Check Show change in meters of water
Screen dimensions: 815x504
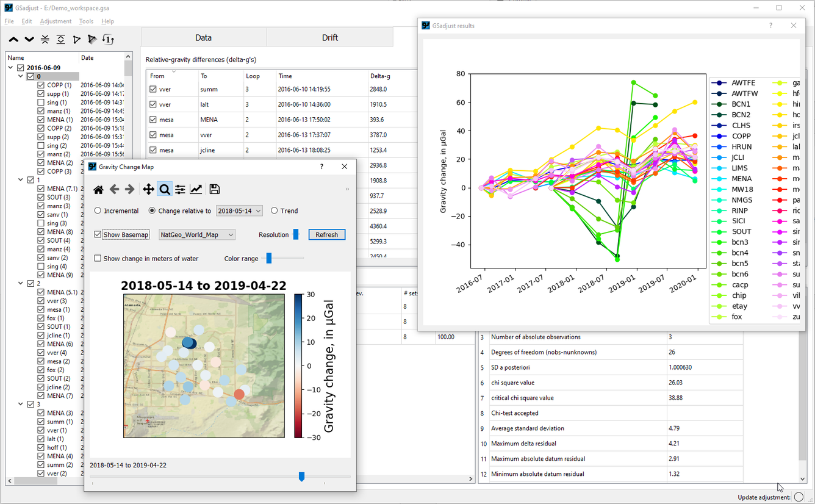coord(97,258)
